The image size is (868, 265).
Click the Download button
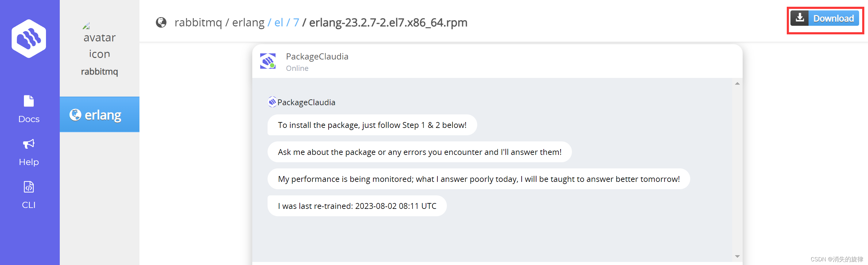(x=824, y=18)
